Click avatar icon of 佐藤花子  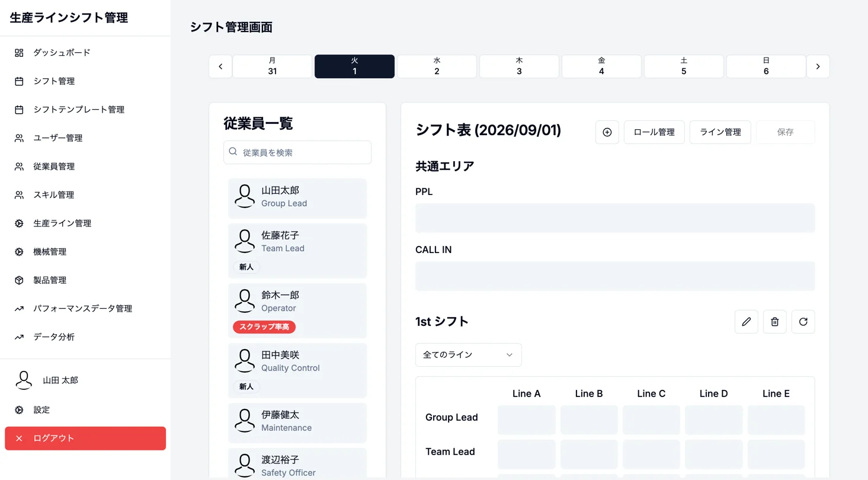click(245, 241)
